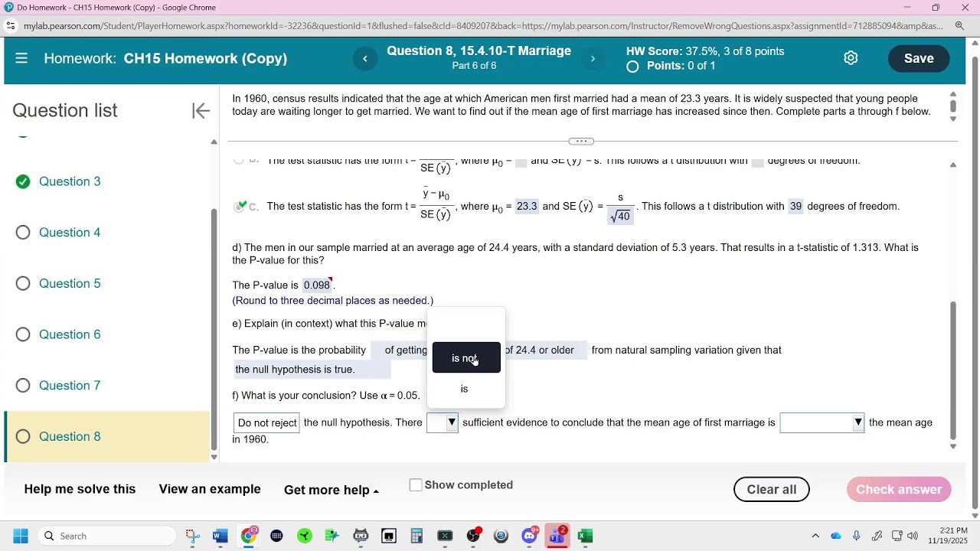Image resolution: width=980 pixels, height=551 pixels.
Task: Open Microsoft Teams from the taskbar
Action: point(557,536)
